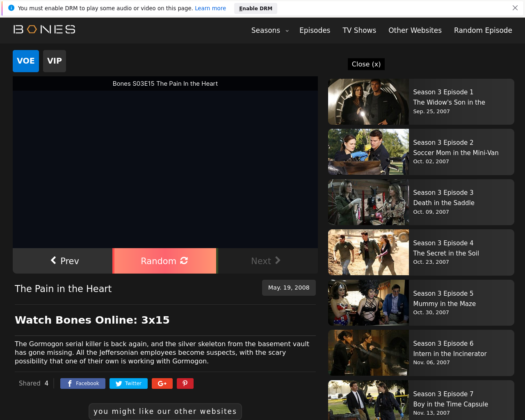Screen dimensions: 525x420
Task: Share the episode on Twitter
Action: (128, 383)
